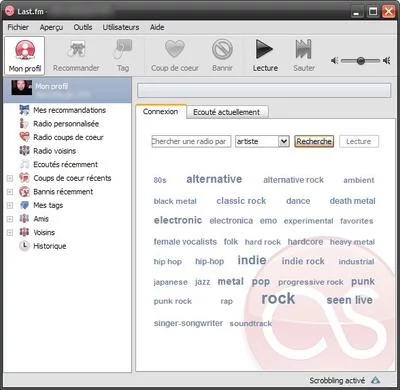
Task: Click the progress bar above the tabs
Action: coord(264,91)
